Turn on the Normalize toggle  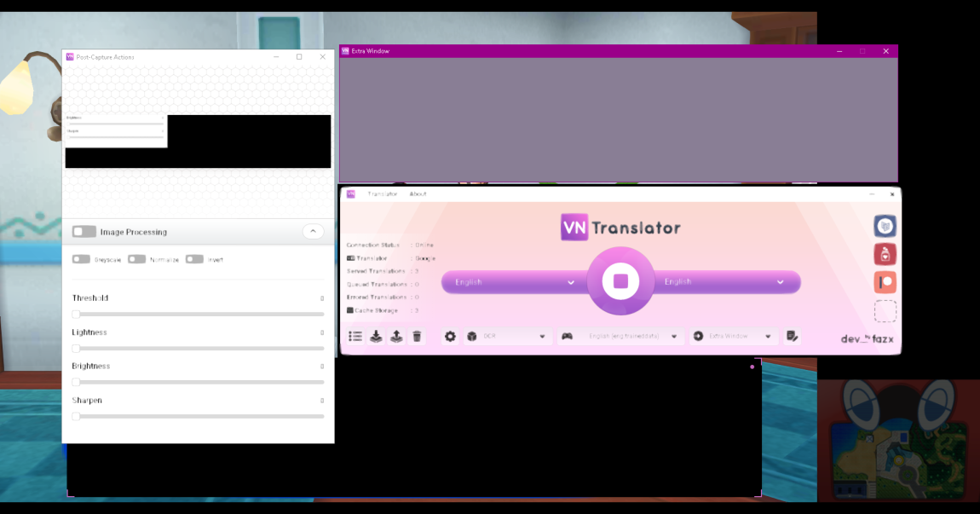point(136,259)
